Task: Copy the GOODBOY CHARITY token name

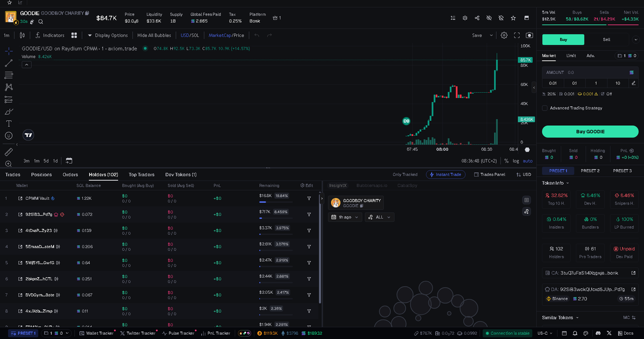Action: 87,12
